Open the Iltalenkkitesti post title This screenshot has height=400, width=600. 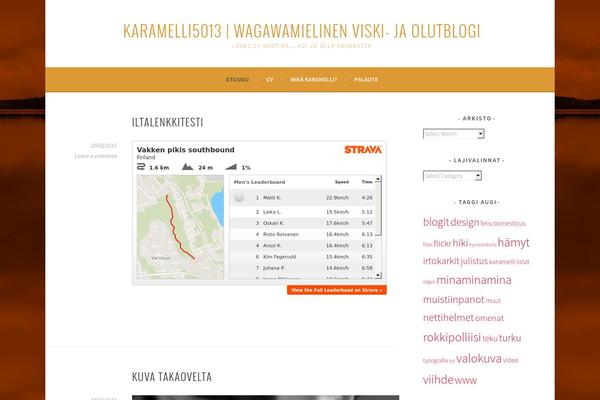tap(167, 122)
